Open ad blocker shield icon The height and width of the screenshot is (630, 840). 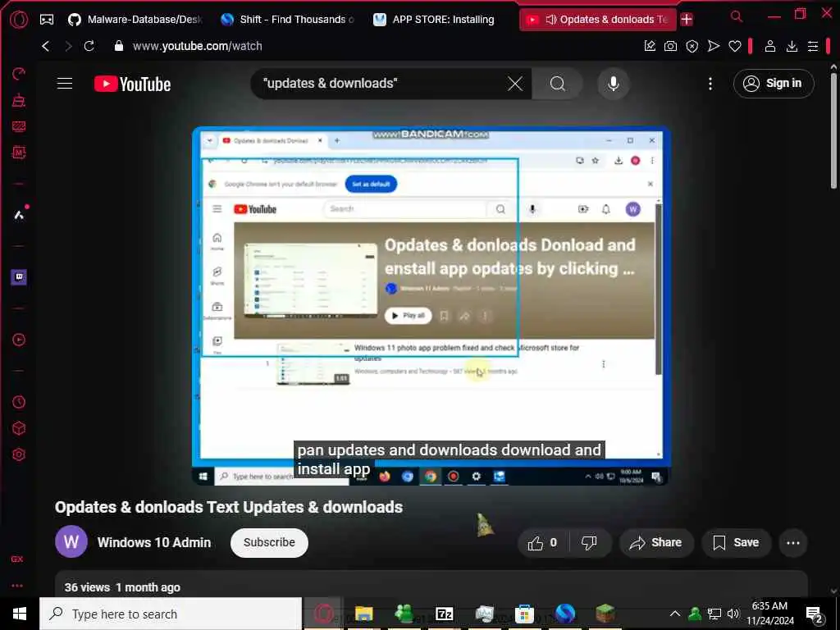(x=692, y=47)
